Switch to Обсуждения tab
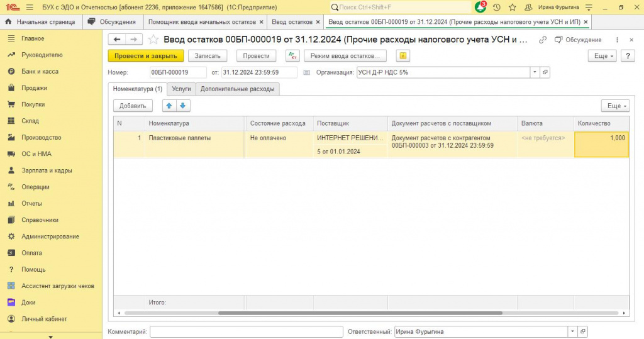This screenshot has width=644, height=339. [113, 22]
